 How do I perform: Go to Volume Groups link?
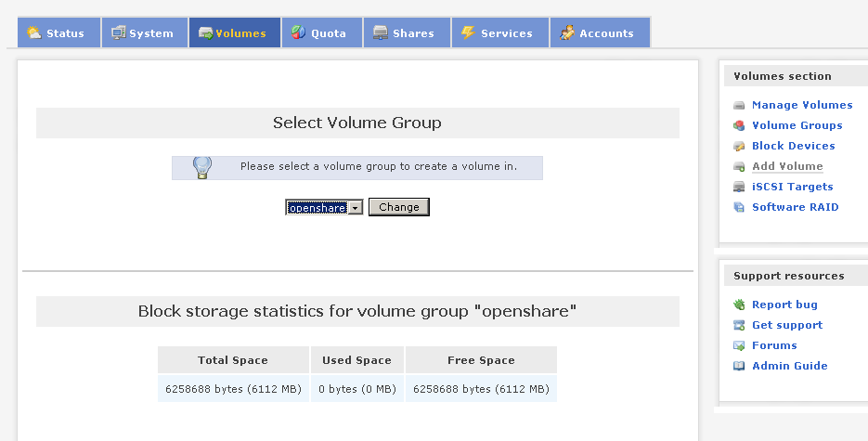point(797,125)
